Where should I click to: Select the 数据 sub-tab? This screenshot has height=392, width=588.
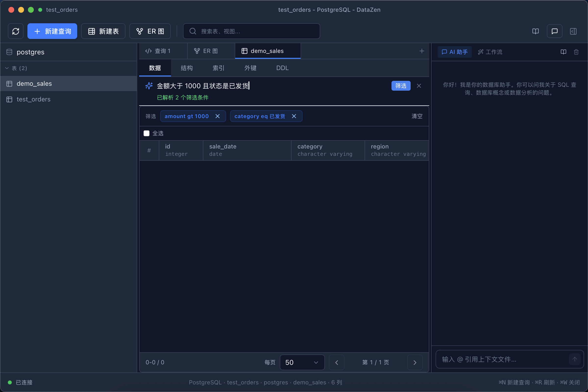(x=155, y=68)
